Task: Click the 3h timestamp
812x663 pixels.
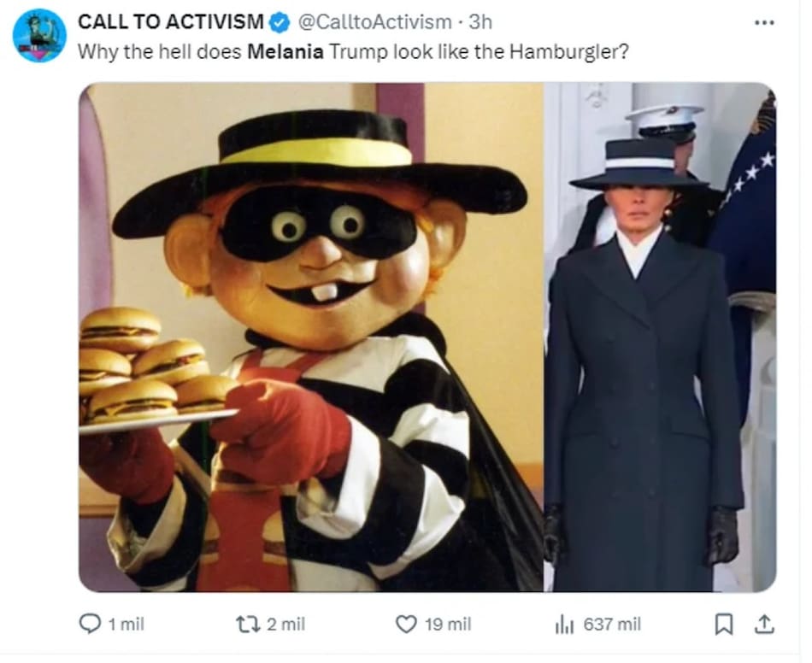Action: coord(480,22)
